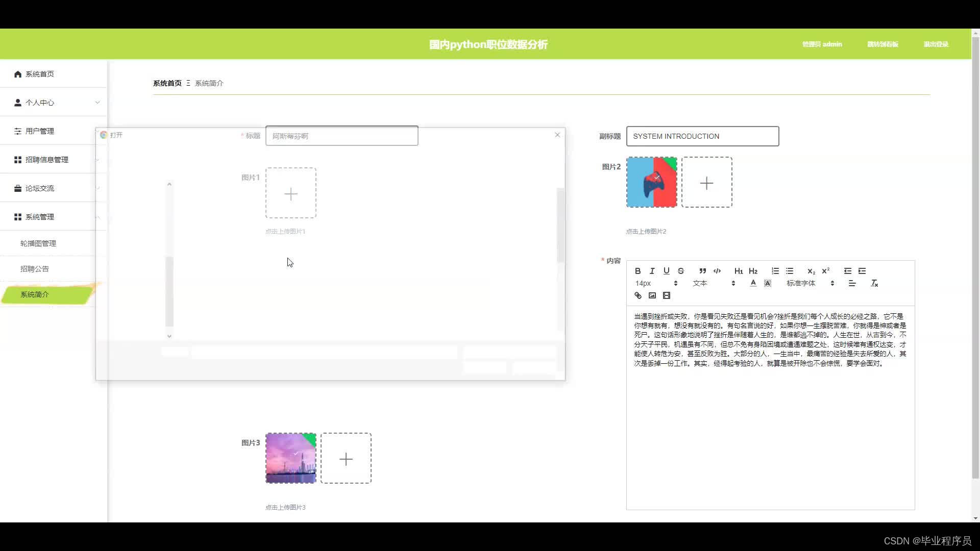Add another image in the 图片3 upload box
The image size is (980, 551).
[x=346, y=458]
